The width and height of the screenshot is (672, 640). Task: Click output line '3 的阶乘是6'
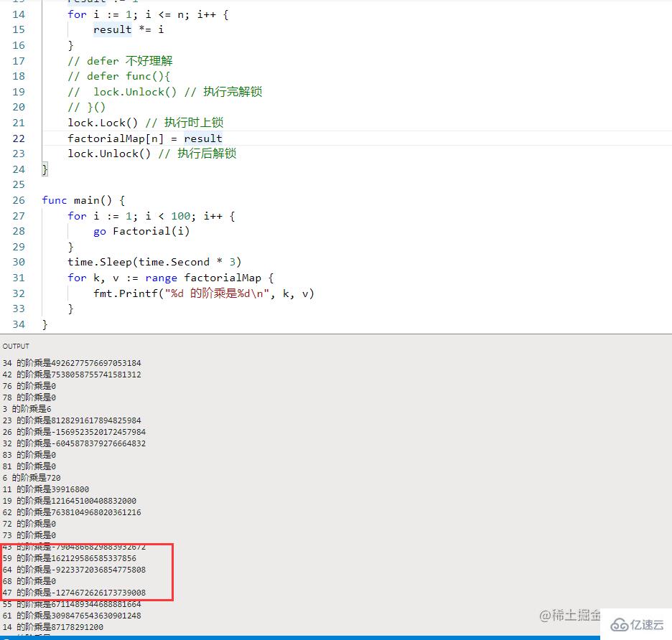(x=27, y=409)
